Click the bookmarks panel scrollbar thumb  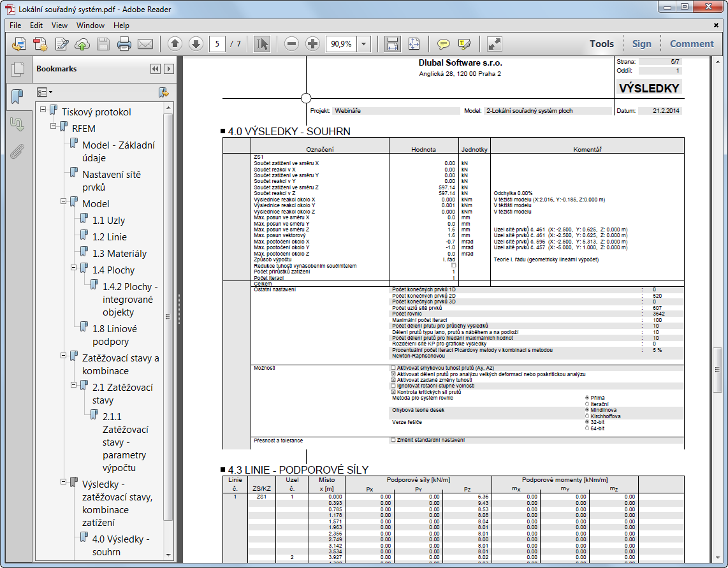point(168,317)
